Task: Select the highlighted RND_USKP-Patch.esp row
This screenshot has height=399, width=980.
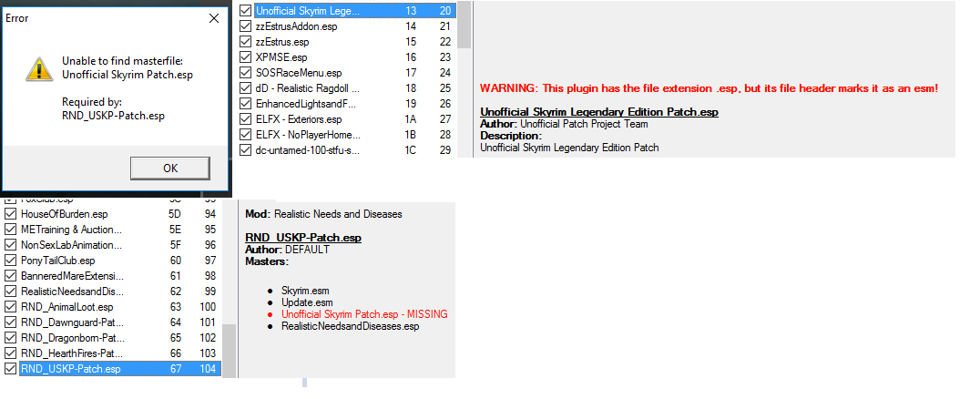Action: [120, 369]
